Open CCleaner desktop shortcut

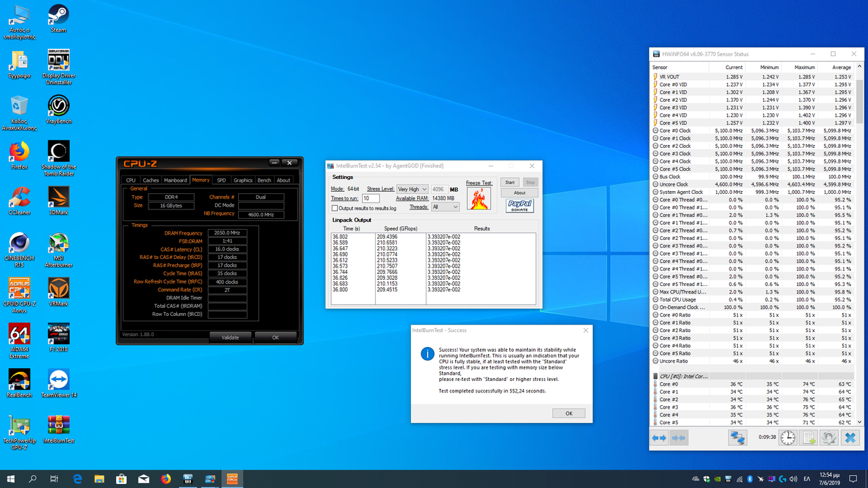(19, 200)
